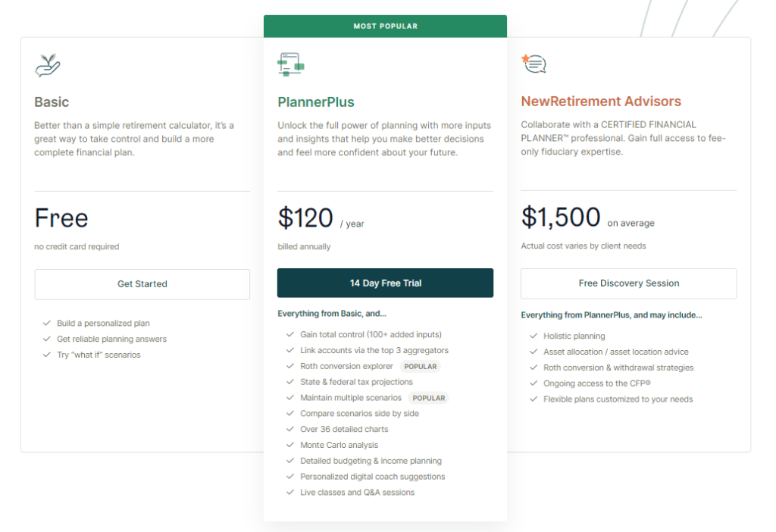
Task: Select the NewRetirement Advisors heading
Action: pos(601,102)
